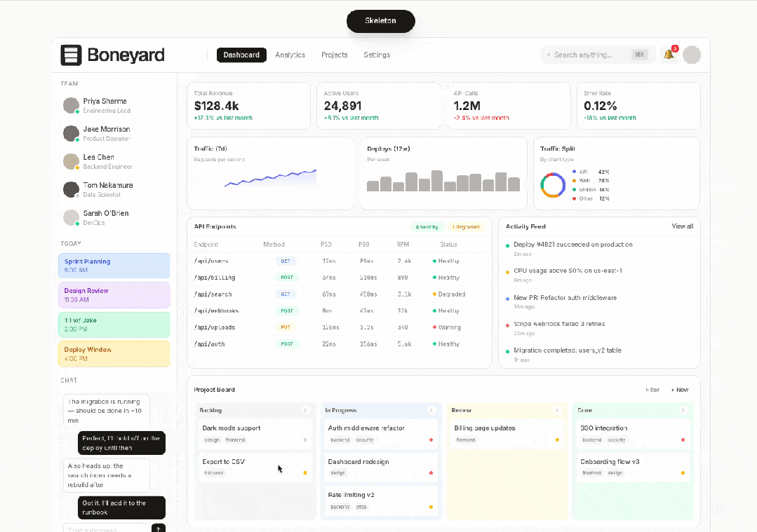
Task: Add a new item with + New
Action: [x=680, y=390]
